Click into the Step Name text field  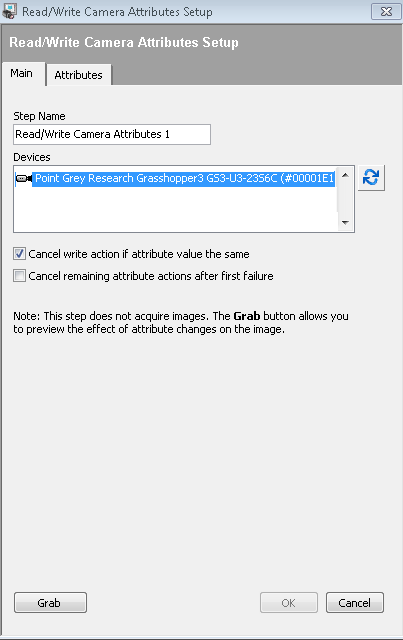(x=112, y=134)
